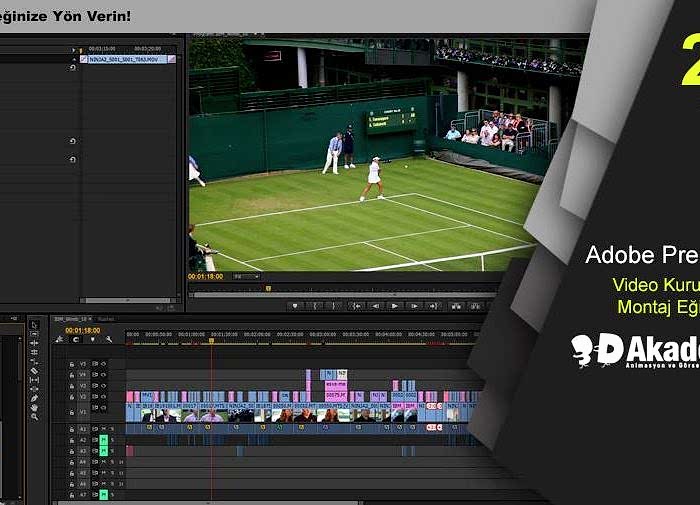Unmute audio track A3
Screen dimensions: 700x505
pos(104,451)
